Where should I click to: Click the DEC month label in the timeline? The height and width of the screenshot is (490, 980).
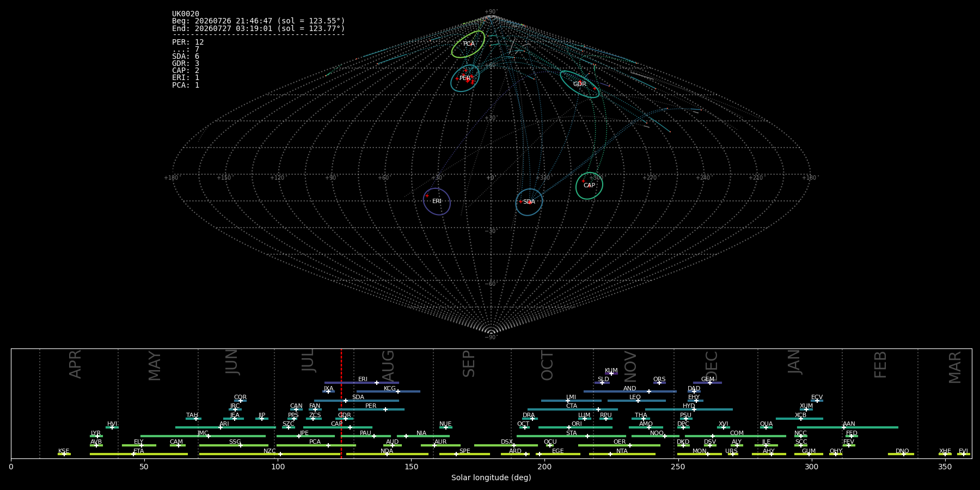click(x=712, y=366)
